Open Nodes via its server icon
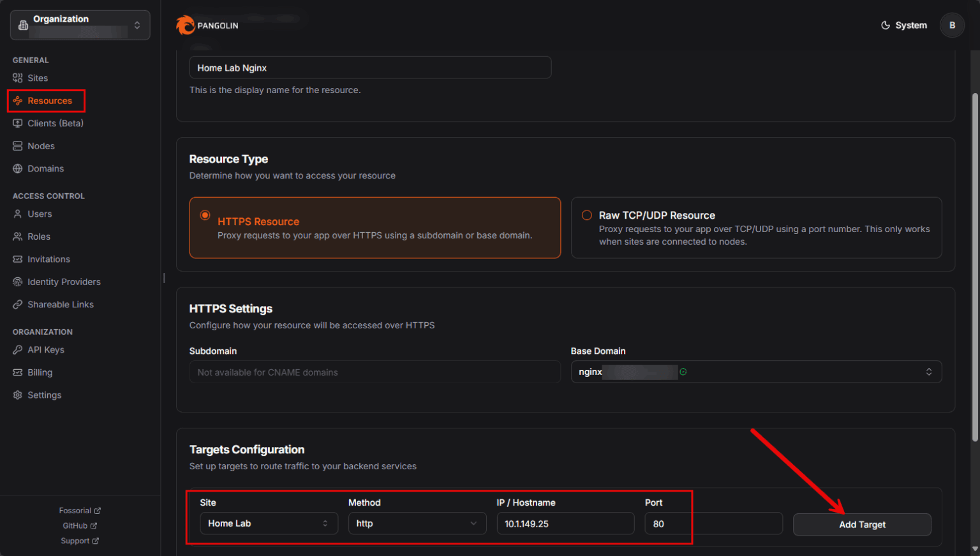The image size is (980, 556). point(18,145)
